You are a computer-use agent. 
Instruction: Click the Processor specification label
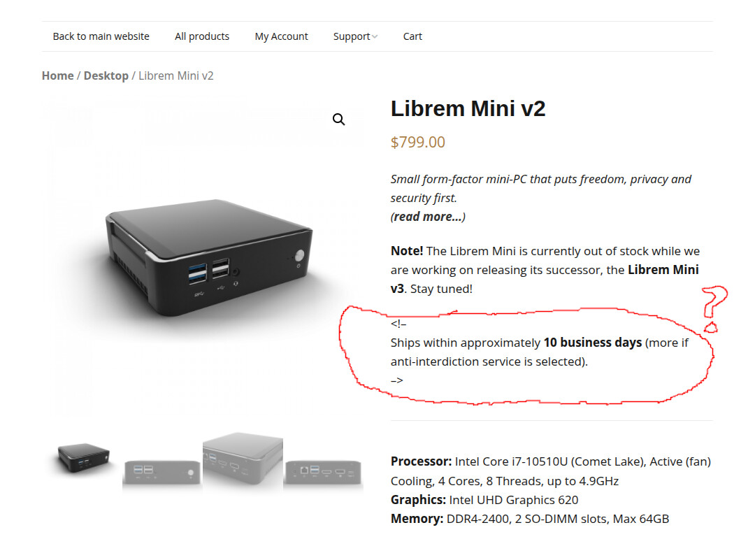pos(422,461)
